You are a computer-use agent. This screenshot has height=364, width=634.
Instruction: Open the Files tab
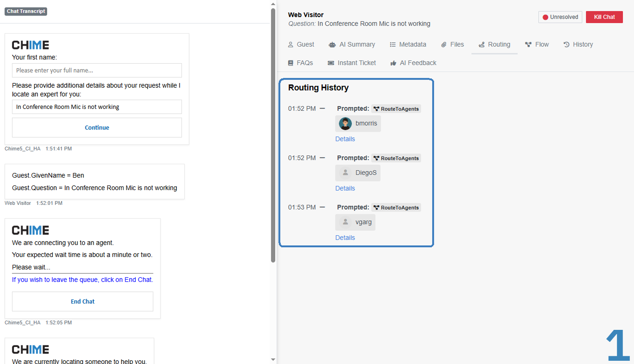452,45
